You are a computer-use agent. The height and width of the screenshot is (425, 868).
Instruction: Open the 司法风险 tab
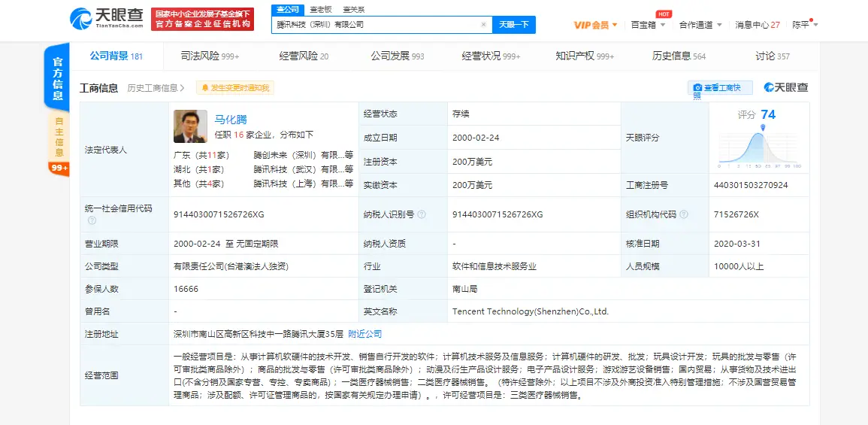click(210, 56)
